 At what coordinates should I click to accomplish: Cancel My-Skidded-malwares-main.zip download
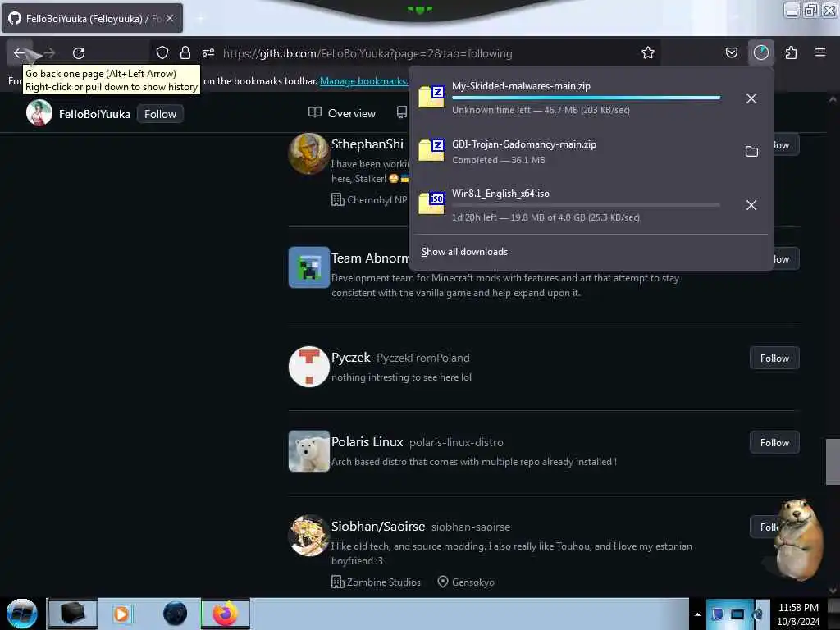pyautogui.click(x=751, y=98)
